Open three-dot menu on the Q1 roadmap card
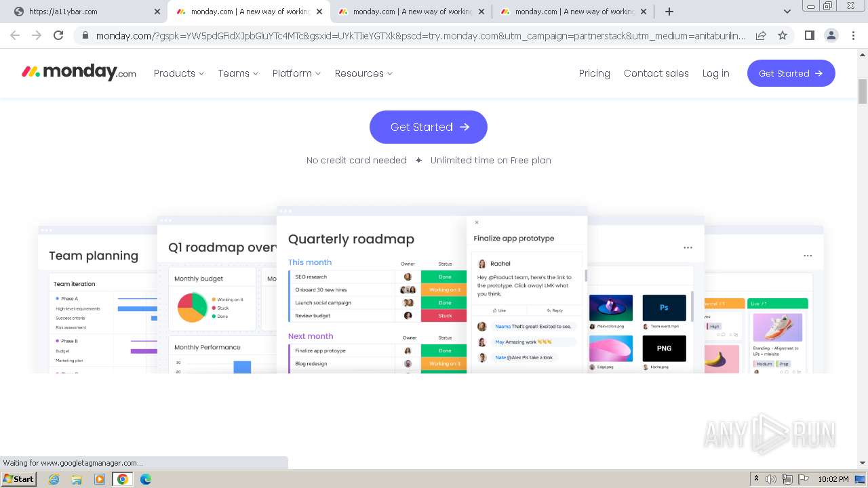 tap(688, 247)
